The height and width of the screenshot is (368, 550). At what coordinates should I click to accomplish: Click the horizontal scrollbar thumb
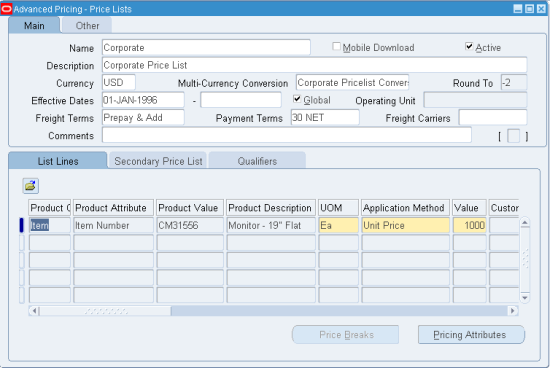tap(106, 311)
